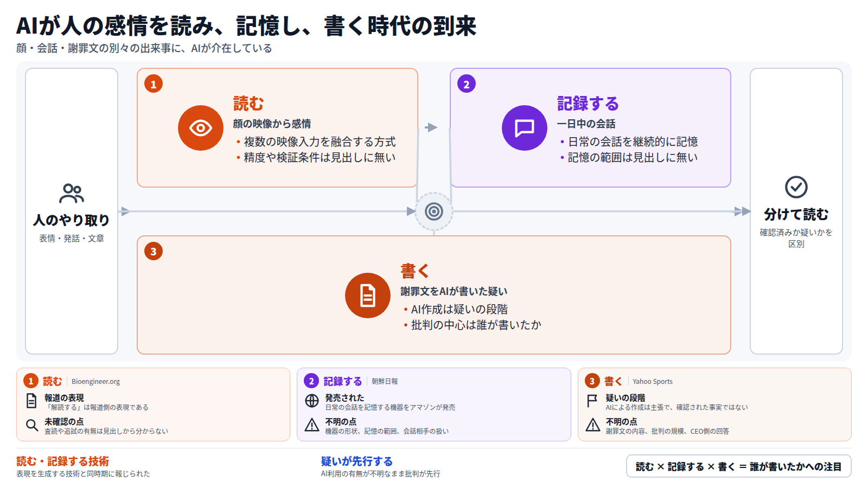This screenshot has height=488, width=868.
Task: Click text 表現を生成する技術と同時期に報じられた
Action: pos(83,474)
